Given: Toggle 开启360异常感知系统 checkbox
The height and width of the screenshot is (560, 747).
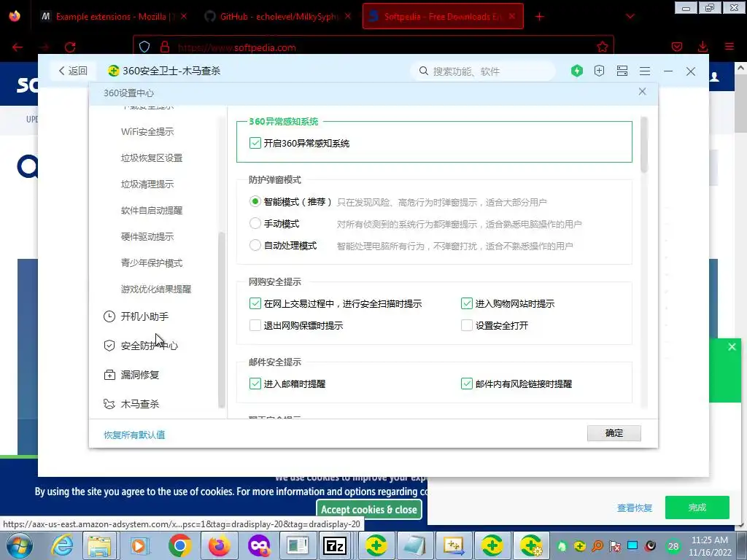Looking at the screenshot, I should point(255,143).
